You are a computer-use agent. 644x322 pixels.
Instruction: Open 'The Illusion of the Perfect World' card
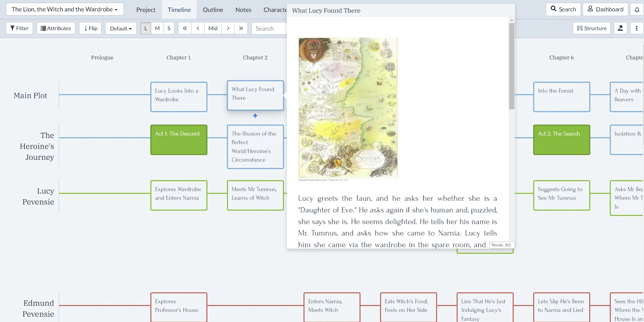pyautogui.click(x=255, y=147)
